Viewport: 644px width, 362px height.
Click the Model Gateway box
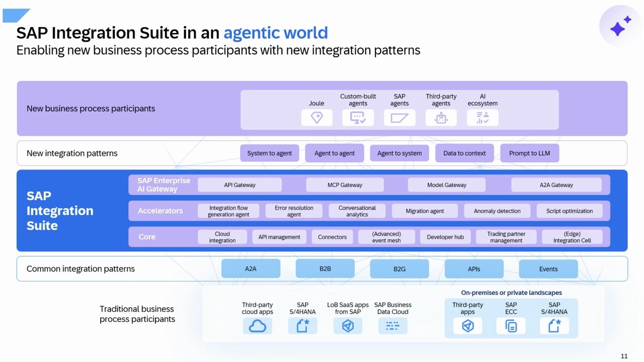(x=447, y=185)
